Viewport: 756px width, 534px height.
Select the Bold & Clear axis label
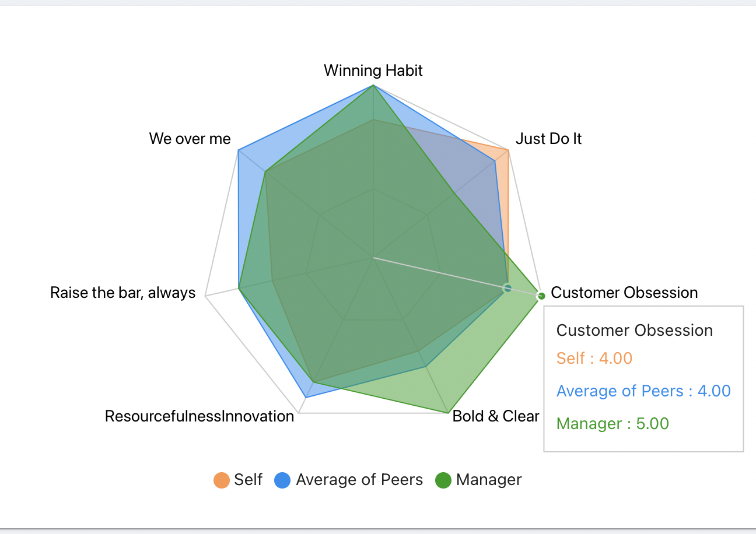pyautogui.click(x=496, y=416)
